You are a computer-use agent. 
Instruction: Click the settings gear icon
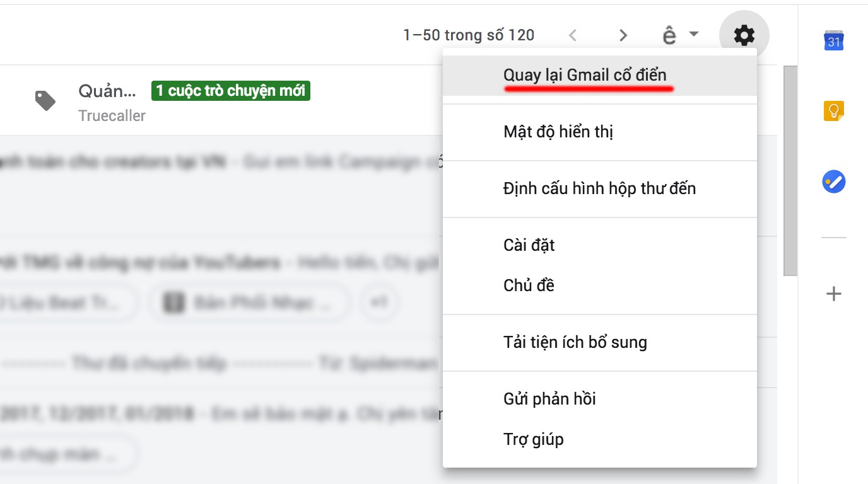coord(743,36)
